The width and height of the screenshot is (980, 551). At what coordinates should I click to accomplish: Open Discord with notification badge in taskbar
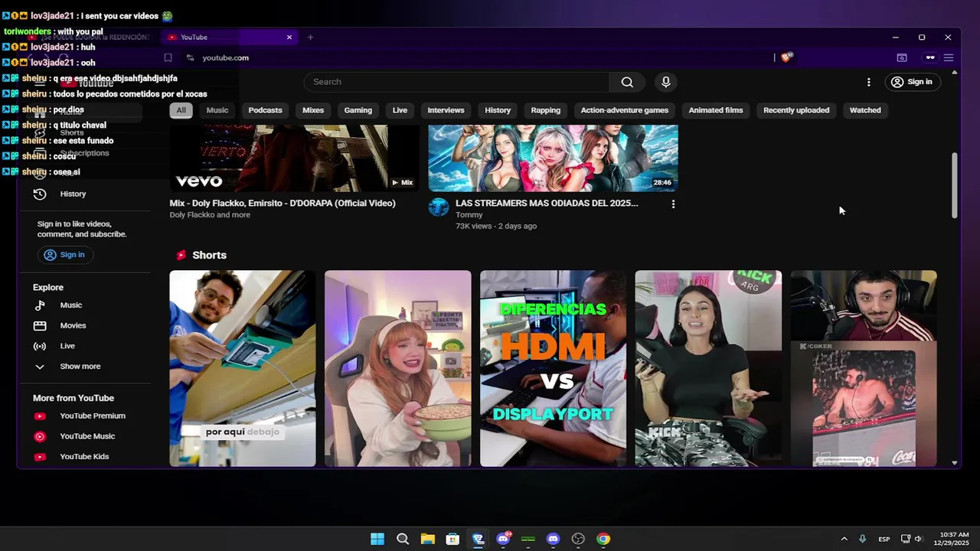tap(503, 539)
